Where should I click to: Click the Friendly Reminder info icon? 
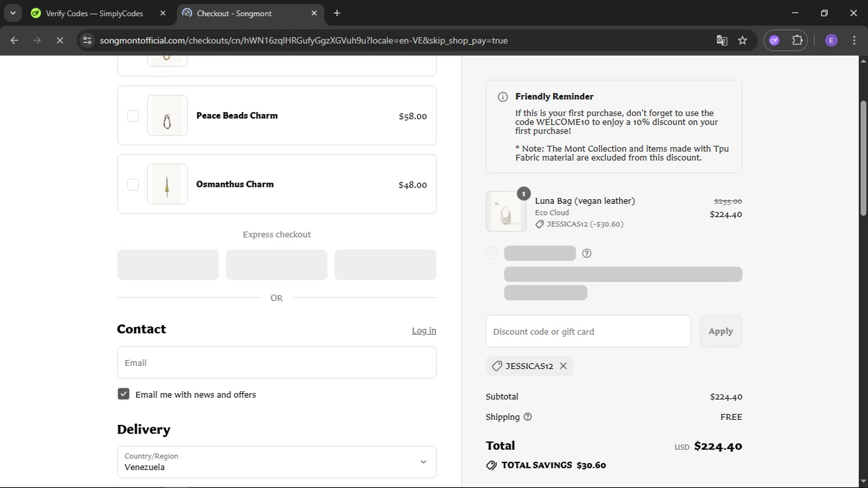[x=503, y=97]
